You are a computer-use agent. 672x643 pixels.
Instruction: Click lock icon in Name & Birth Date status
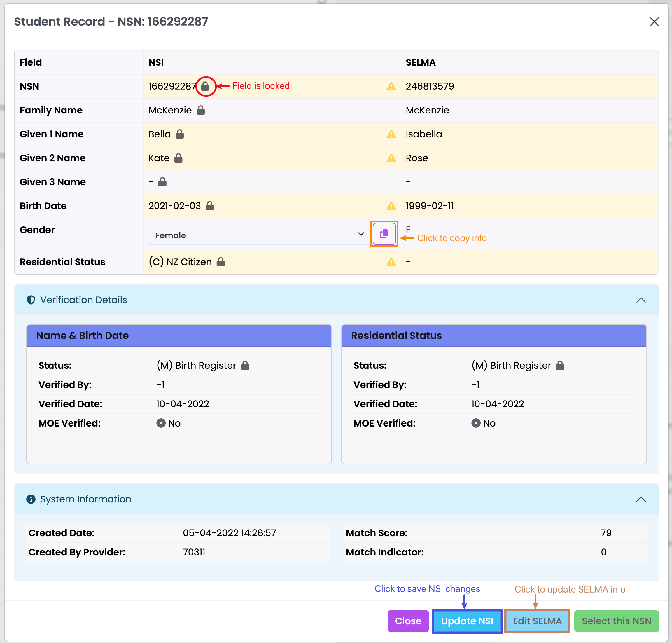tap(245, 365)
